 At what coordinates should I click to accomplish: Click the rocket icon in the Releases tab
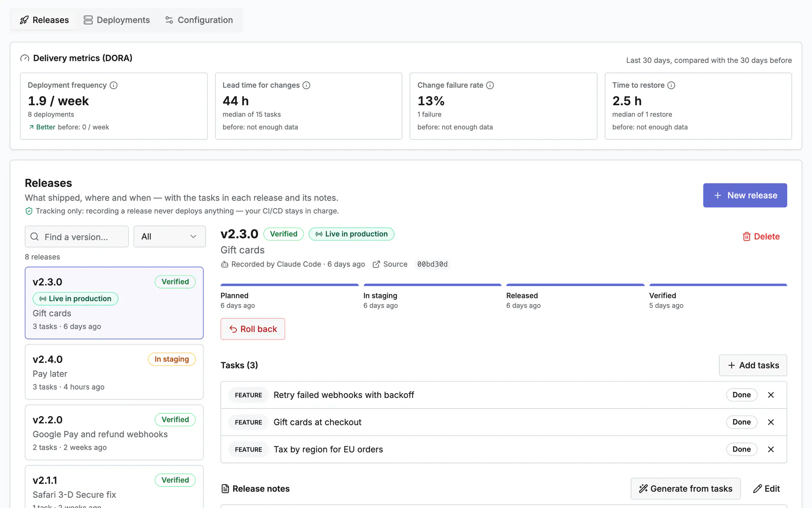click(24, 20)
